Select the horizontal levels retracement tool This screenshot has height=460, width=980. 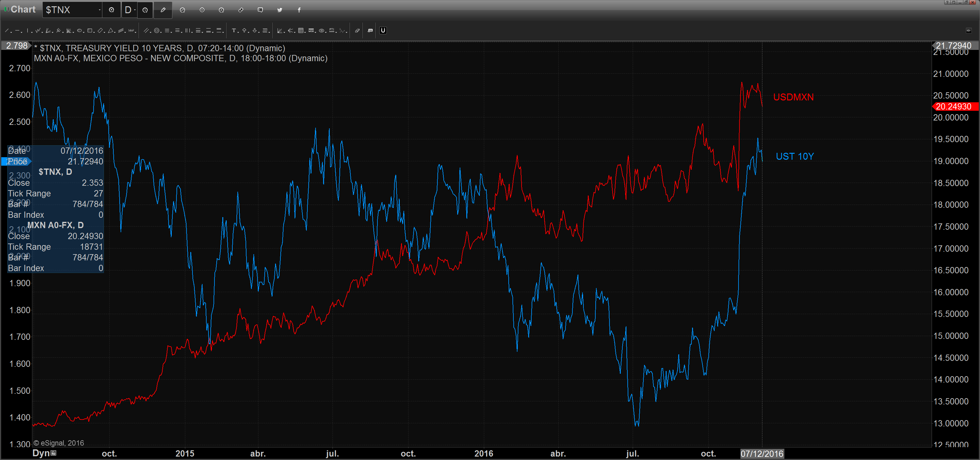pos(167,30)
